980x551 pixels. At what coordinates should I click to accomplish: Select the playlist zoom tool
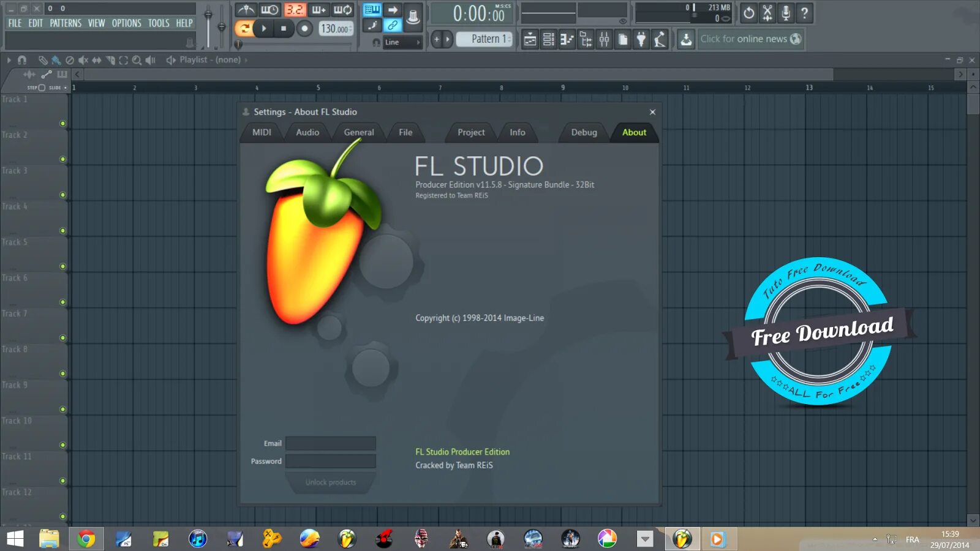pos(137,60)
